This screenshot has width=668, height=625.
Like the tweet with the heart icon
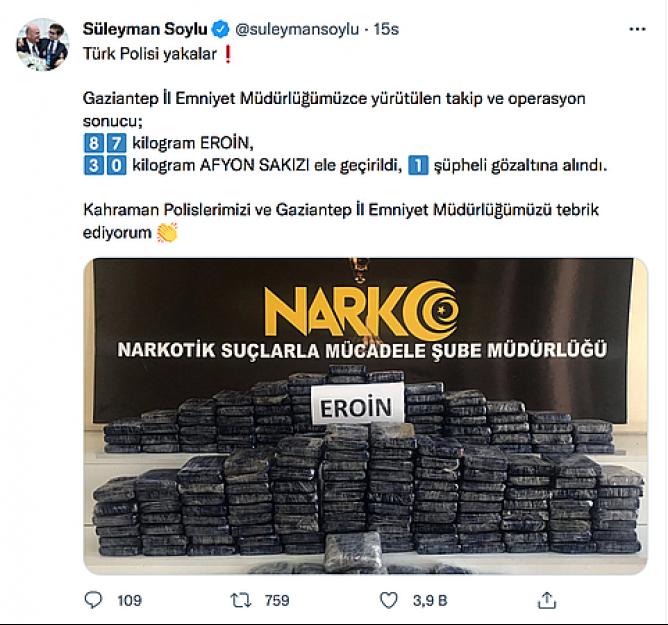pos(388,600)
